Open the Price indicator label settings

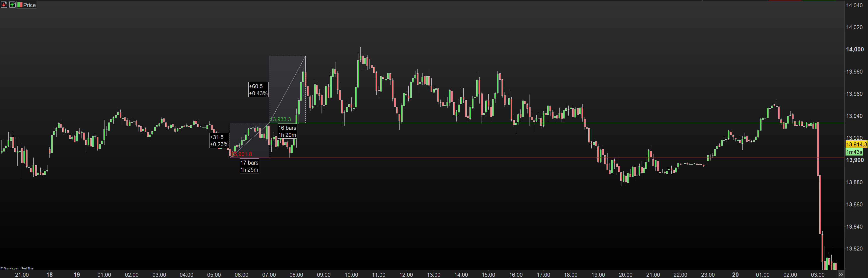[x=29, y=5]
